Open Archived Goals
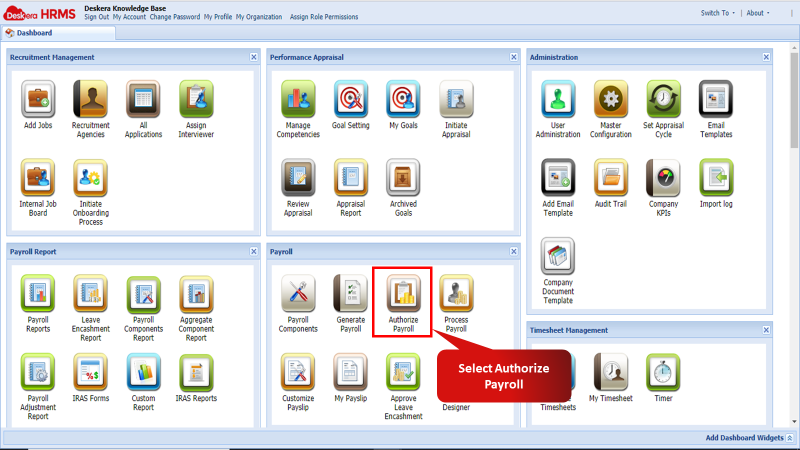800x450 pixels. 403,178
